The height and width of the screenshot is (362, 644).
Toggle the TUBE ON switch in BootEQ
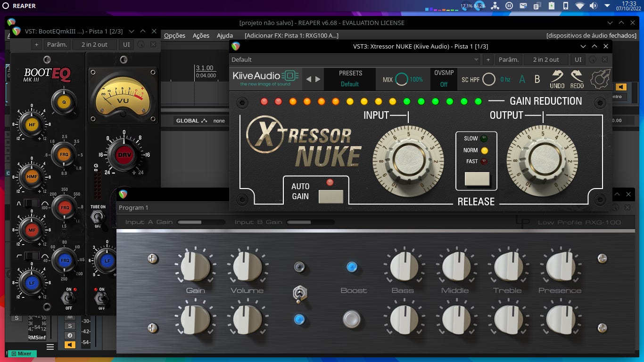[x=98, y=216]
